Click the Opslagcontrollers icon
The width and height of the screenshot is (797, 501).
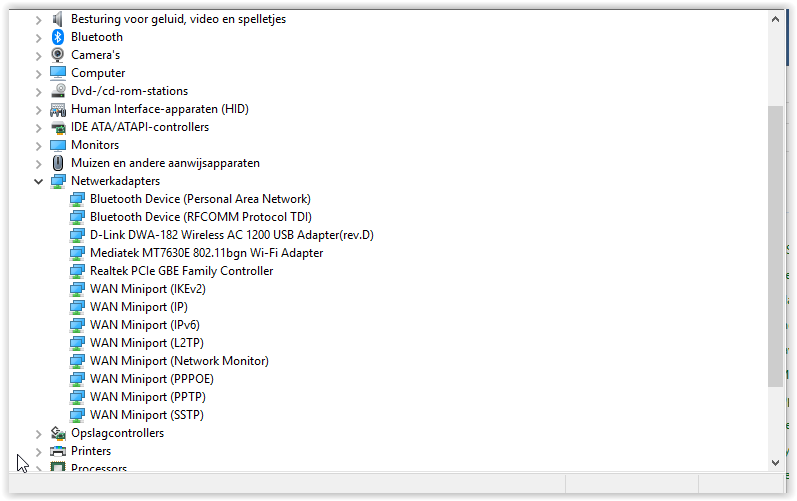coord(58,433)
